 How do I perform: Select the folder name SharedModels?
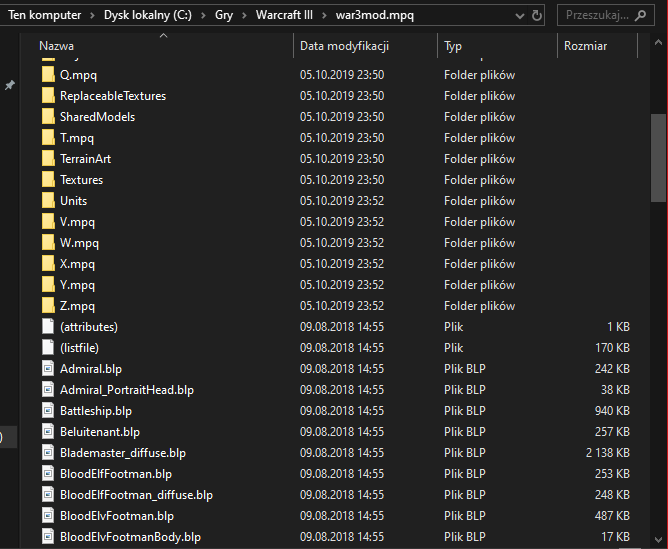(x=97, y=117)
